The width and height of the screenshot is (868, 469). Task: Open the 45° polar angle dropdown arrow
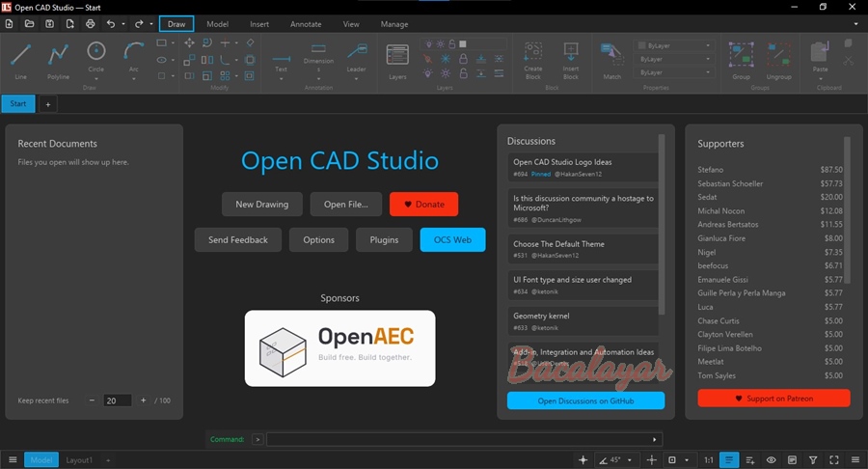630,459
